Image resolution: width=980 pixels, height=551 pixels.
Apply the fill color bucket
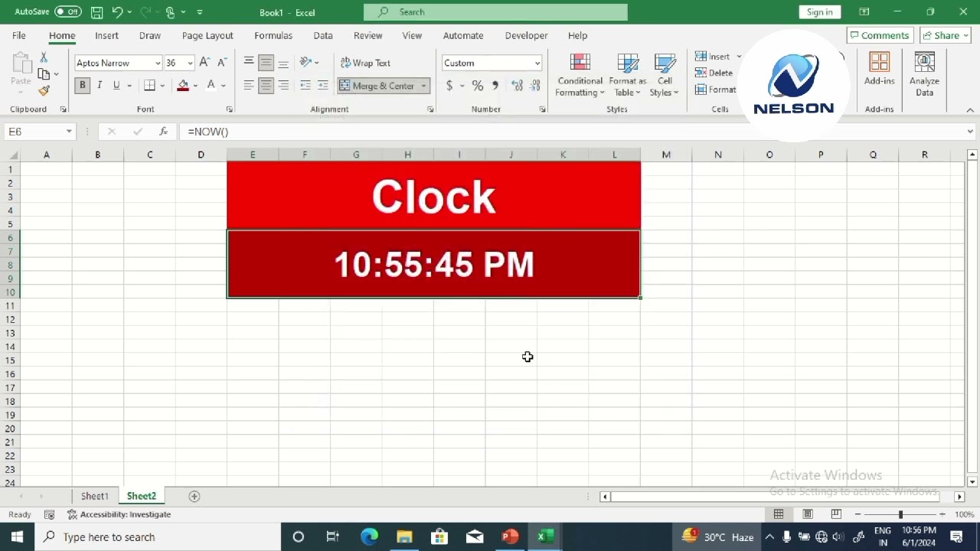click(183, 86)
